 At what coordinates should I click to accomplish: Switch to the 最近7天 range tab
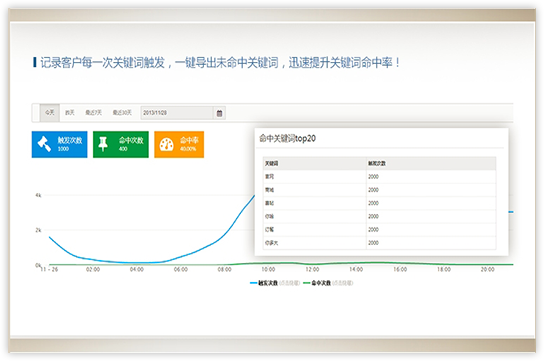pyautogui.click(x=93, y=113)
